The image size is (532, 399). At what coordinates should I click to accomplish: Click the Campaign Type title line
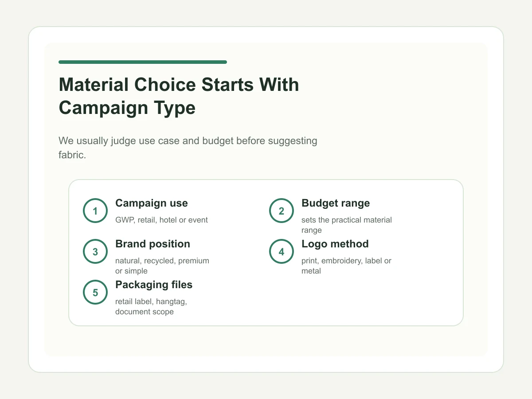tap(127, 108)
